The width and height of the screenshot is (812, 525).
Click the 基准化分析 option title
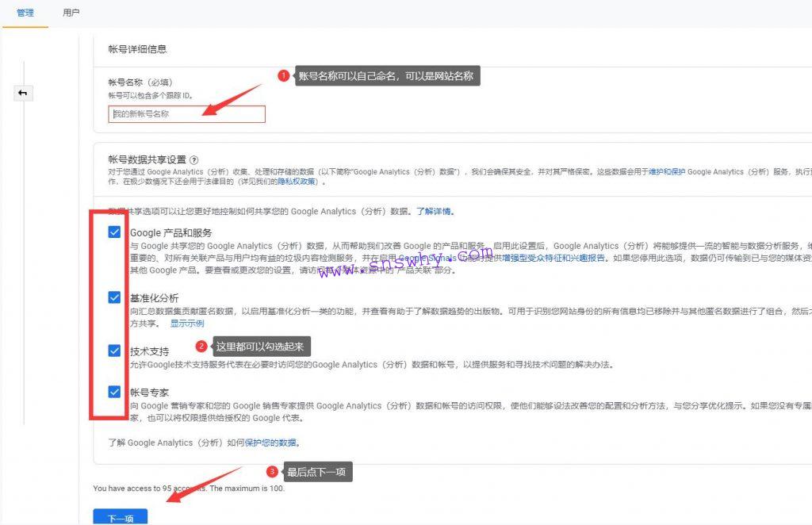(x=155, y=297)
